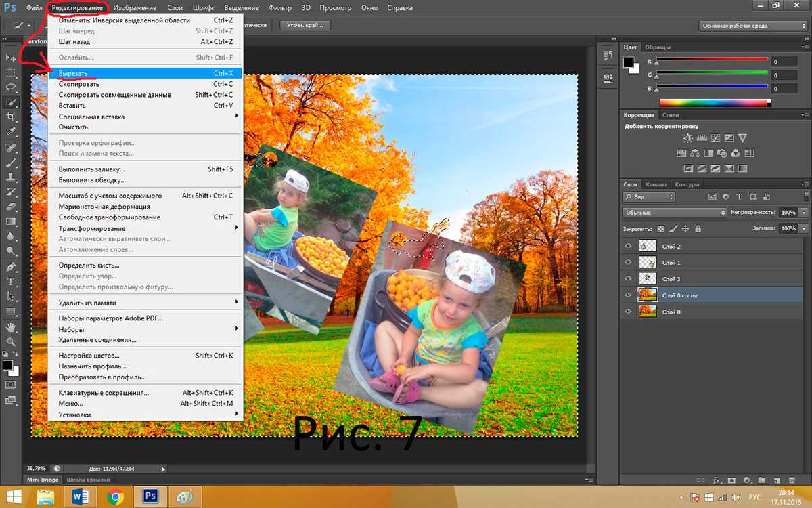
Task: Open the blend mode dropdown Обычные
Action: coord(674,213)
